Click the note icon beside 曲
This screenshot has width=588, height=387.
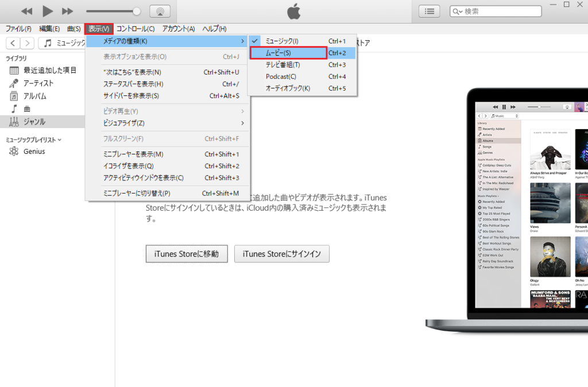click(14, 109)
